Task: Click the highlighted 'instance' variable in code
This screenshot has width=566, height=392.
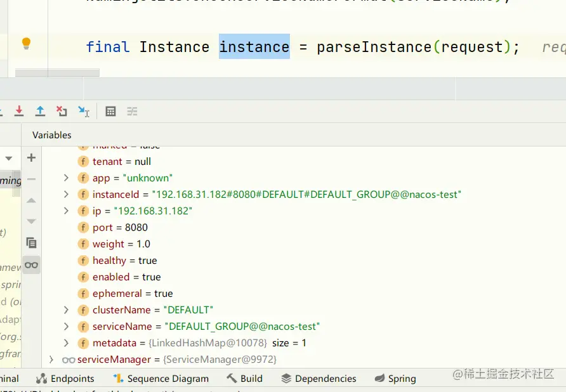Action: [254, 47]
